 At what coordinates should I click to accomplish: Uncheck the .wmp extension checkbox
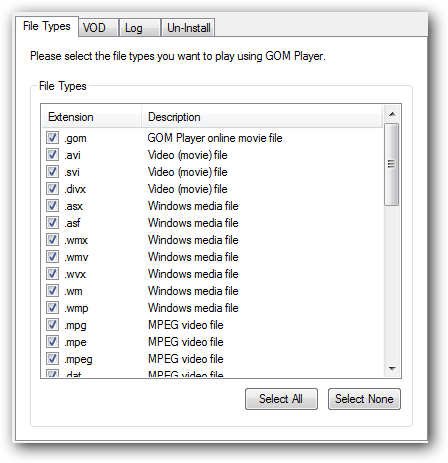tap(52, 307)
